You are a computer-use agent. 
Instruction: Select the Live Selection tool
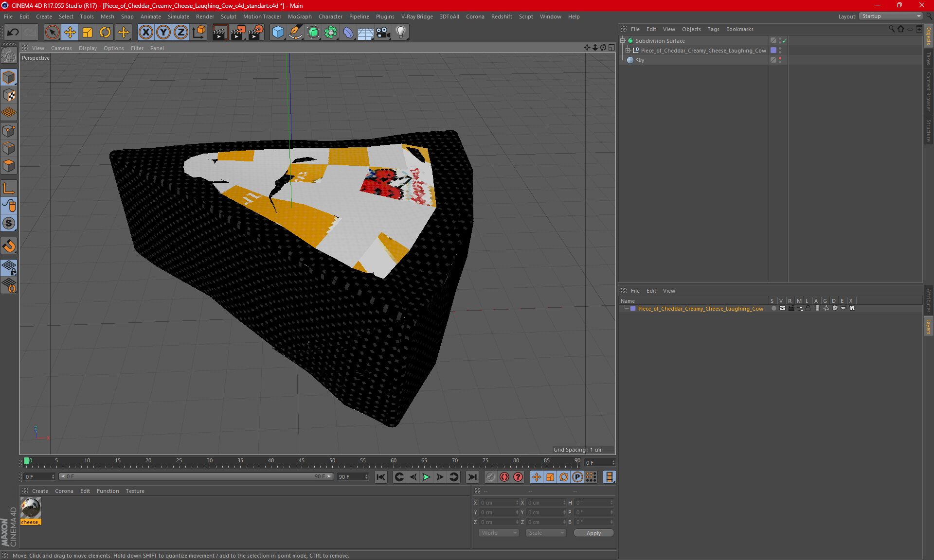(x=52, y=33)
